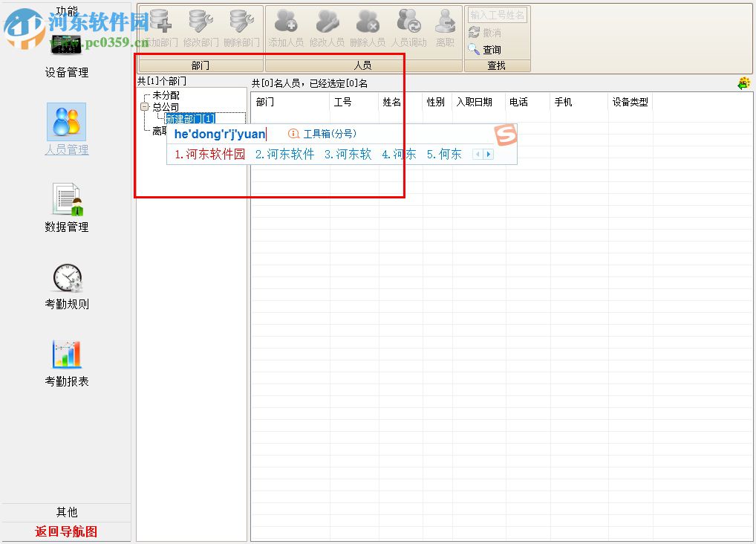Click the 新建部门[1] edit box in tree
This screenshot has width=756, height=544.
[205, 118]
